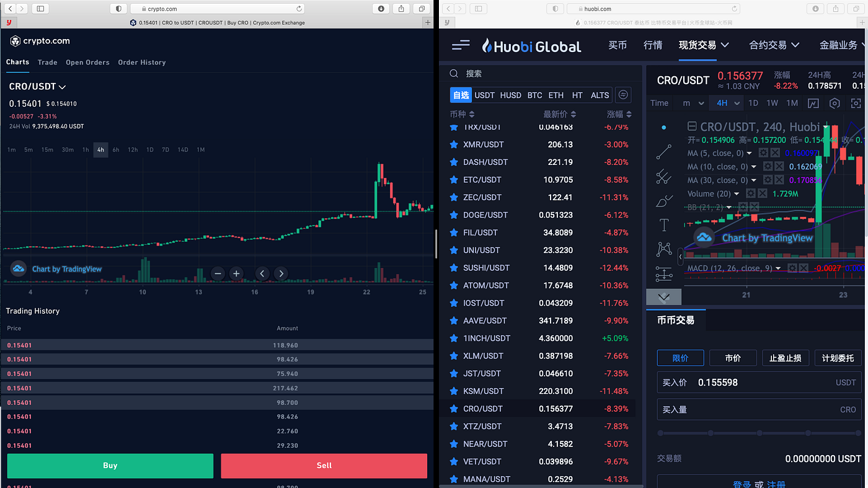This screenshot has width=868, height=488.
Task: Click the 搜索 search field on Huobi
Action: pos(541,73)
